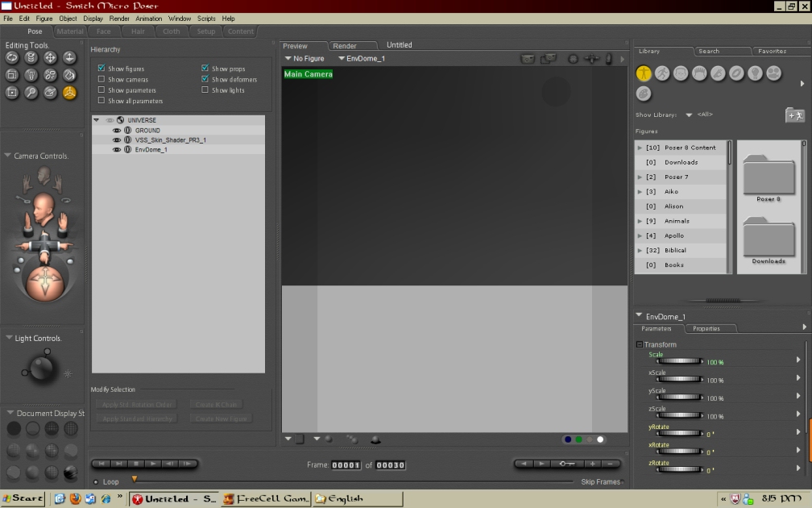
Task: Select EnvDome_1 in the Hierarchy list
Action: pyautogui.click(x=151, y=150)
